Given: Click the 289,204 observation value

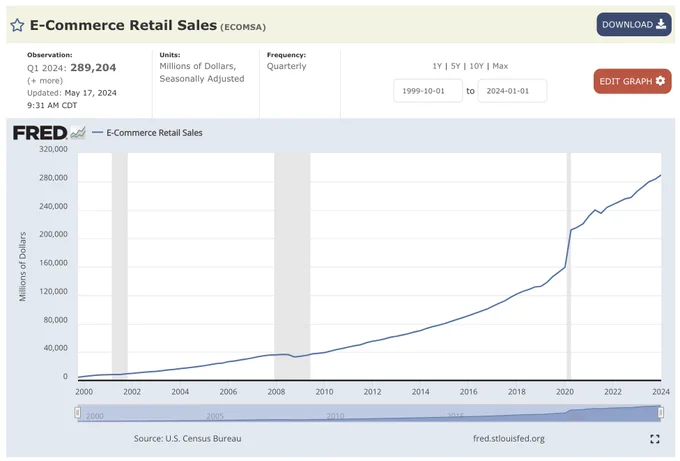Looking at the screenshot, I should tap(93, 68).
